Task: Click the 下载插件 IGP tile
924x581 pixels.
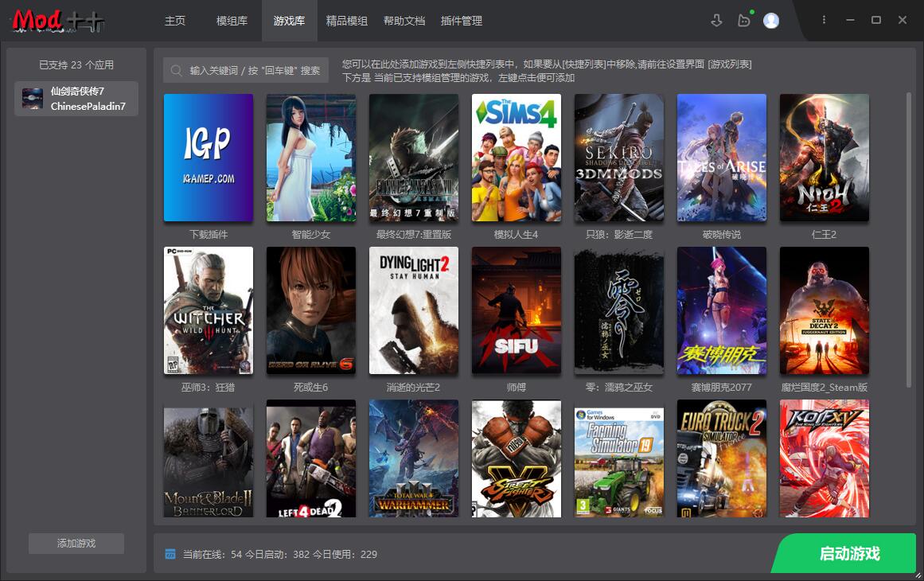Action: pyautogui.click(x=208, y=157)
